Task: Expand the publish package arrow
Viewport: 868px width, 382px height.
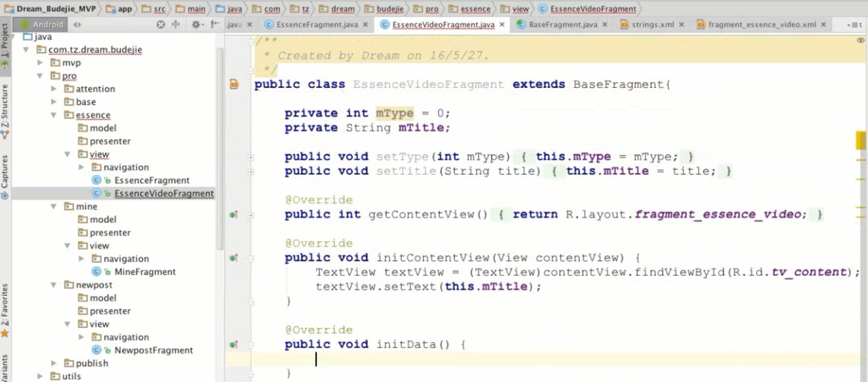Action: [54, 363]
